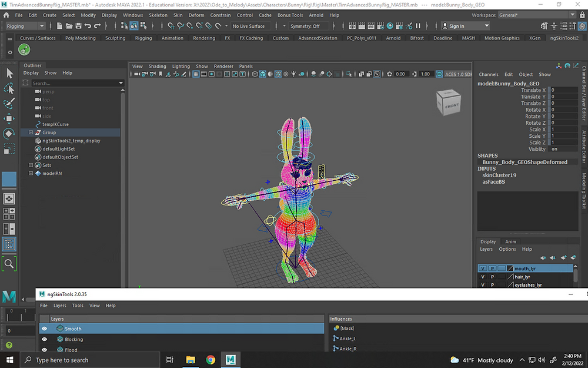Toggle visibility V of mouth_lyr
Viewport: 588px width, 368px height.
pos(483,268)
